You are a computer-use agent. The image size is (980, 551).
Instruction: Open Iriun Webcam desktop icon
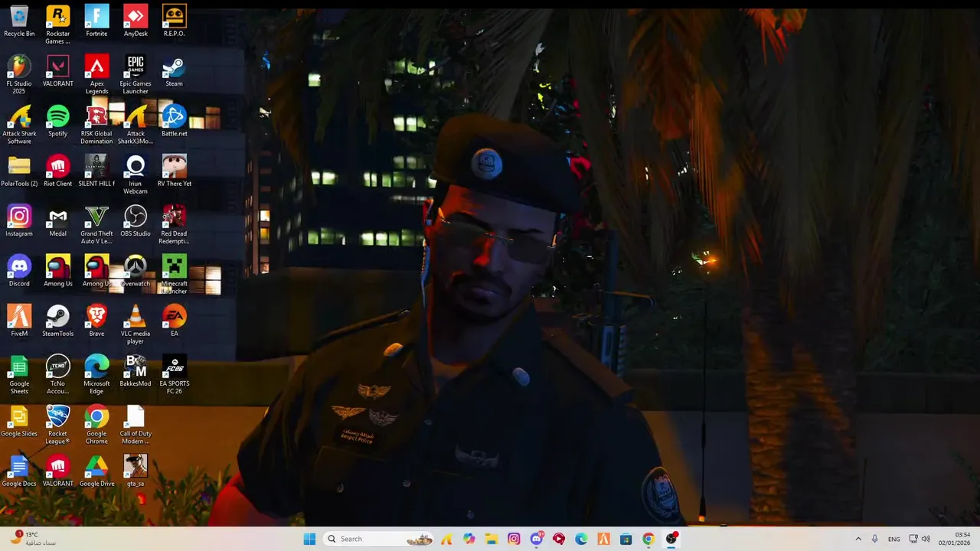click(x=136, y=175)
